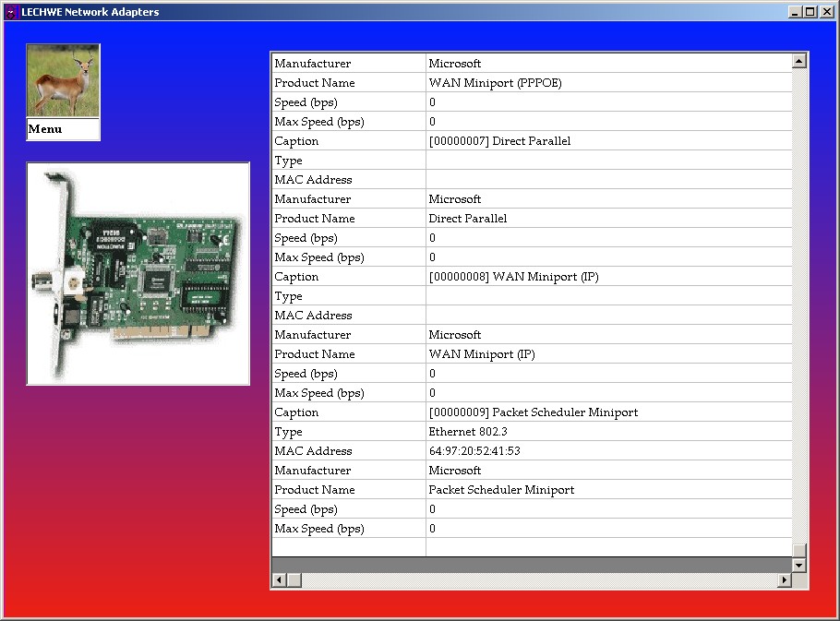Click the vertical scrollbar down arrow

[799, 564]
